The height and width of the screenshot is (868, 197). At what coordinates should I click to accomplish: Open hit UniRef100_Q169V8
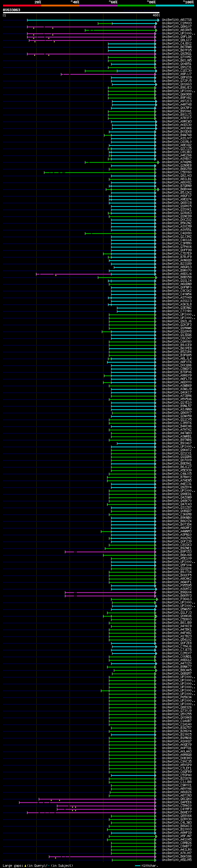tap(176, 332)
